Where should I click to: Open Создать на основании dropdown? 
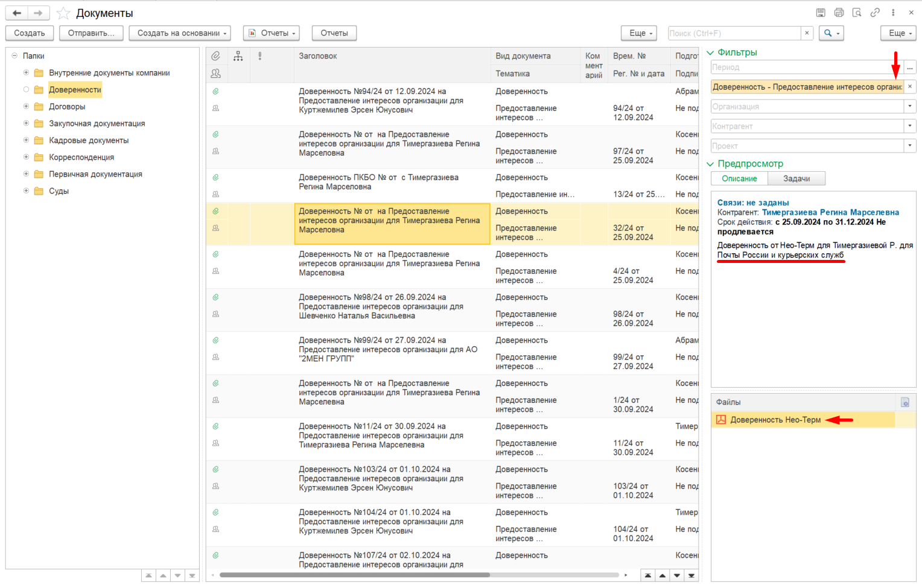[x=180, y=33]
